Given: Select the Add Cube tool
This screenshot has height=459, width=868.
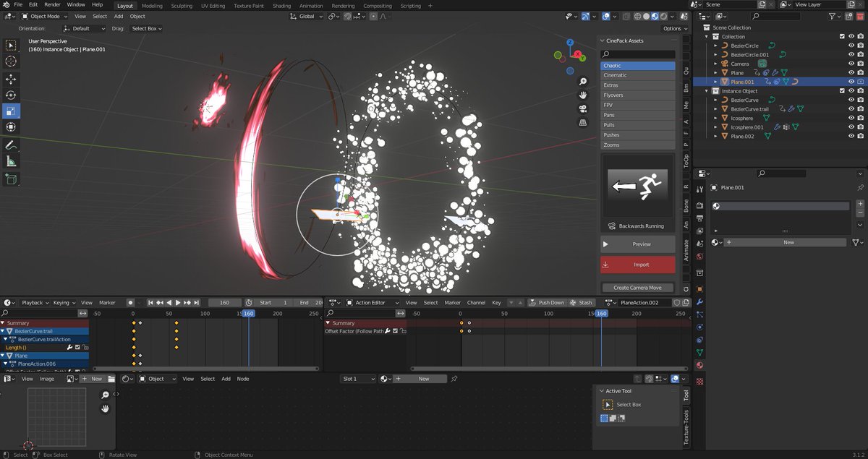Looking at the screenshot, I should pos(11,180).
